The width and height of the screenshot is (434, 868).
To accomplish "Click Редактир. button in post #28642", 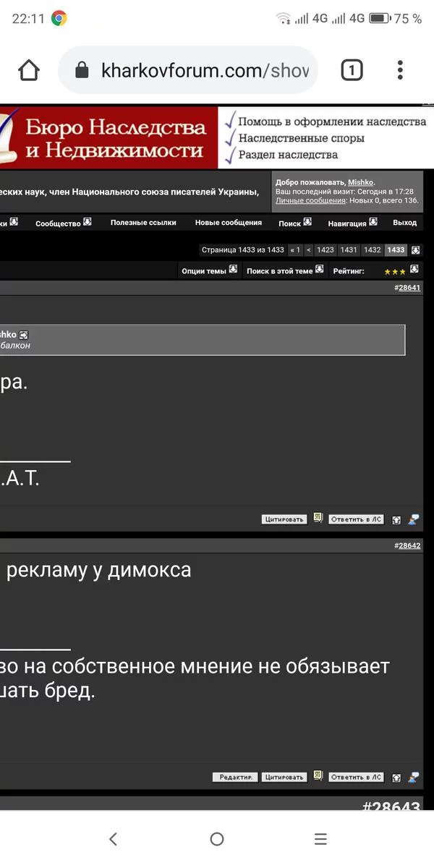I will coord(235,777).
